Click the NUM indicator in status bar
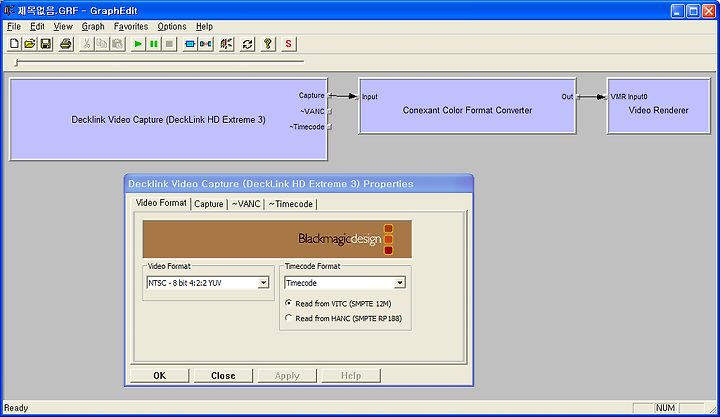720x417 pixels. (665, 408)
